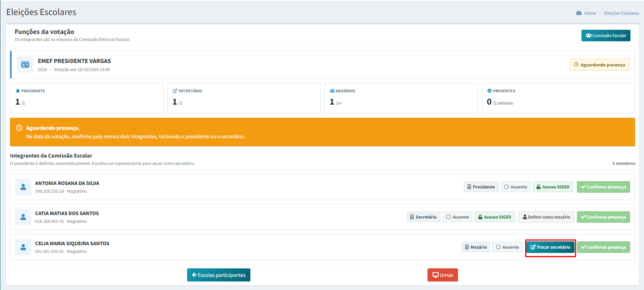The width and height of the screenshot is (644, 290).
Task: Go back to Escolas participantes
Action: [219, 275]
